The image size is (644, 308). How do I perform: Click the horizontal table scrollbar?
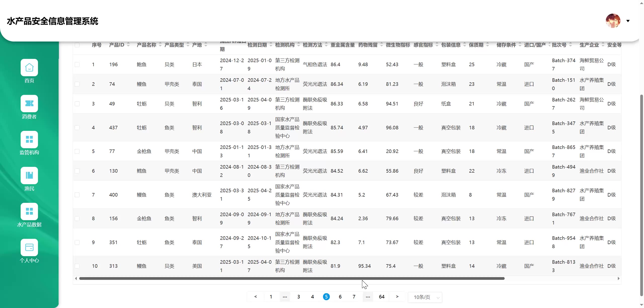click(292, 278)
